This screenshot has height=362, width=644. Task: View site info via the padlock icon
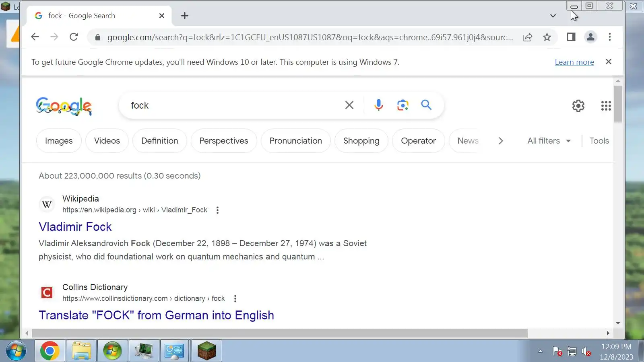[x=97, y=37]
